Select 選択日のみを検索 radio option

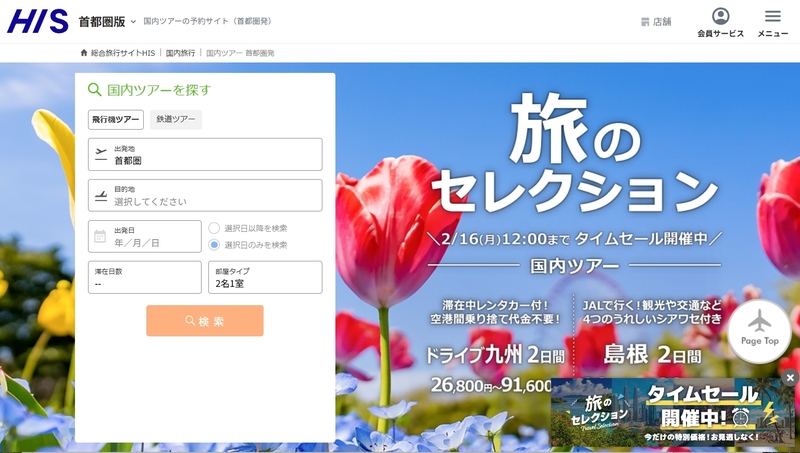[x=214, y=244]
